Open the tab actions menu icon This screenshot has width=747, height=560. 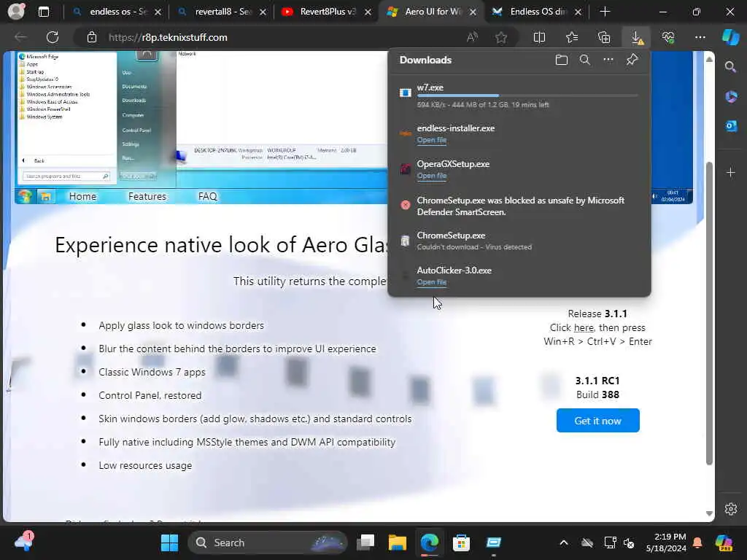tap(43, 12)
